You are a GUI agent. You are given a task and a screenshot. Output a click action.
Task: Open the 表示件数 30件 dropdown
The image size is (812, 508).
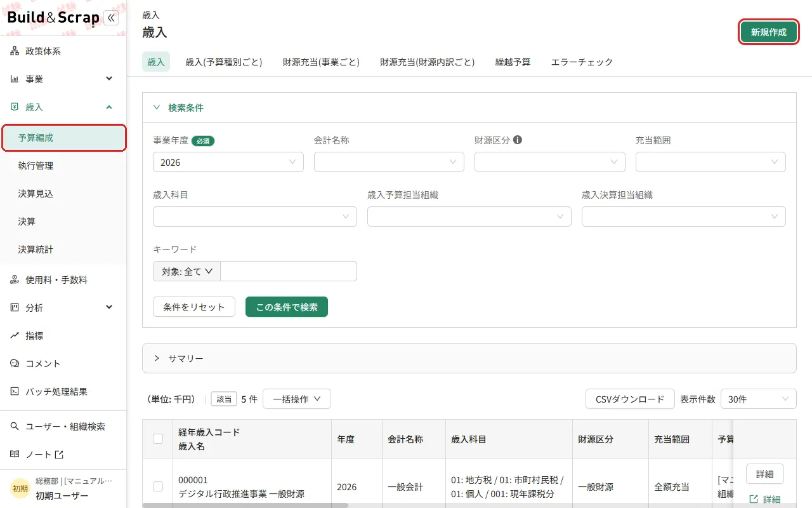[x=759, y=399]
